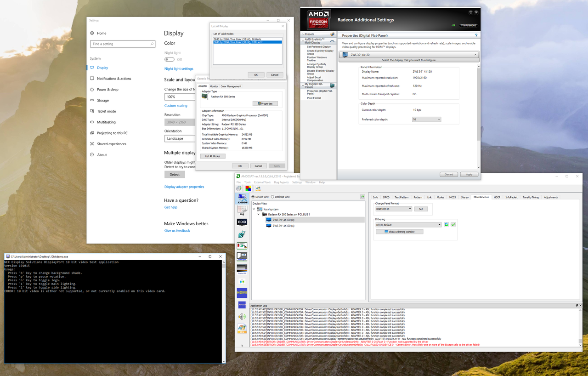This screenshot has width=588, height=376.
Task: Select the Desktop View radio button
Action: [272, 197]
